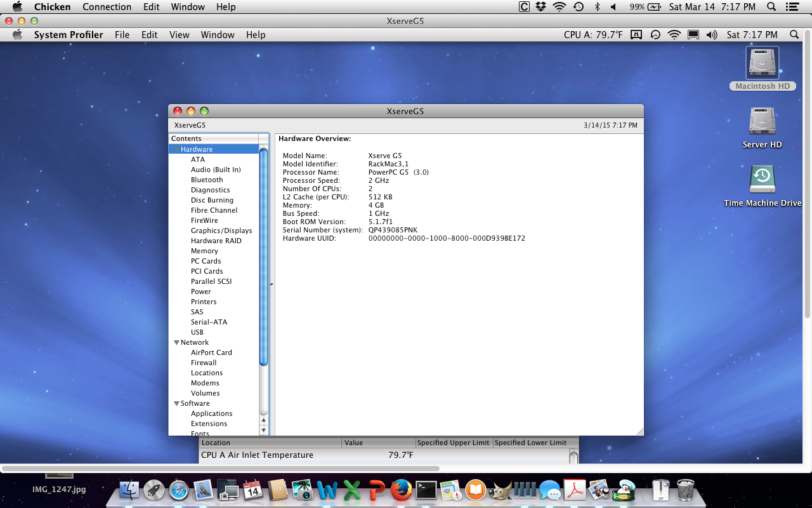Open System Profiler Window menu
The height and width of the screenshot is (508, 812).
(x=218, y=35)
